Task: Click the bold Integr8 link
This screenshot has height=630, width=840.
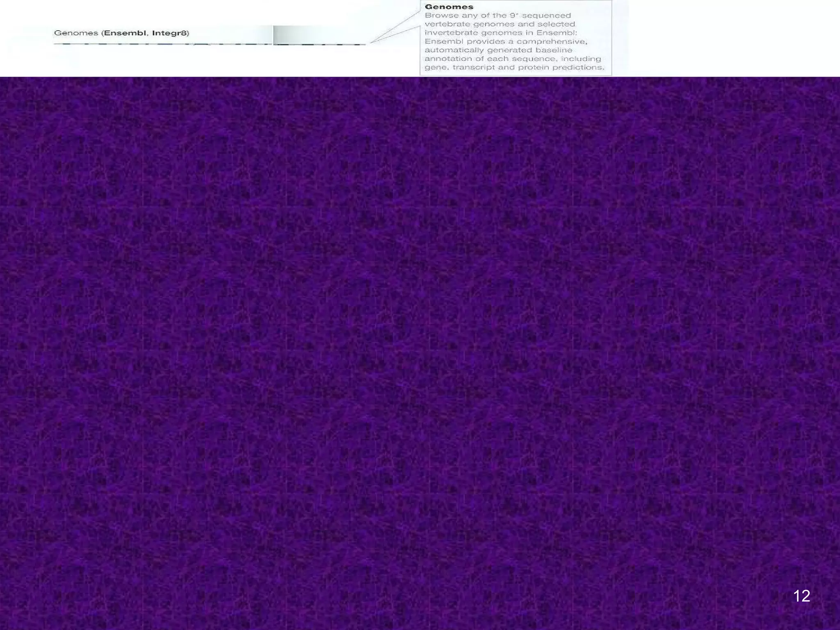Action: (169, 33)
